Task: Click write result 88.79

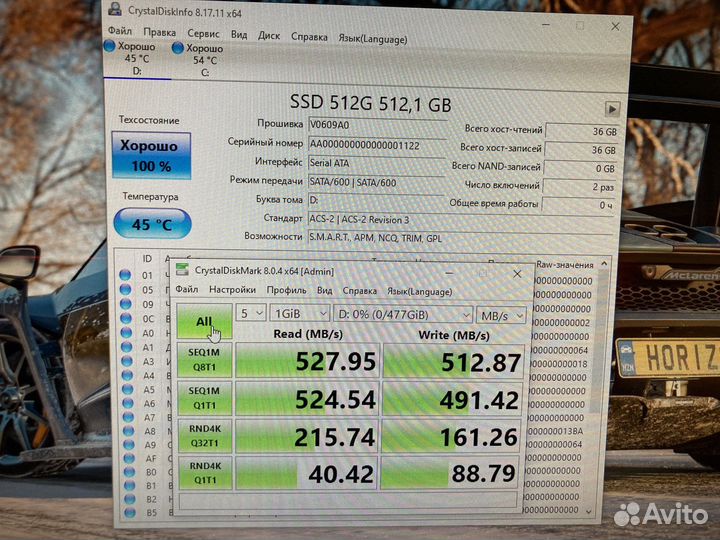Action: [450, 473]
